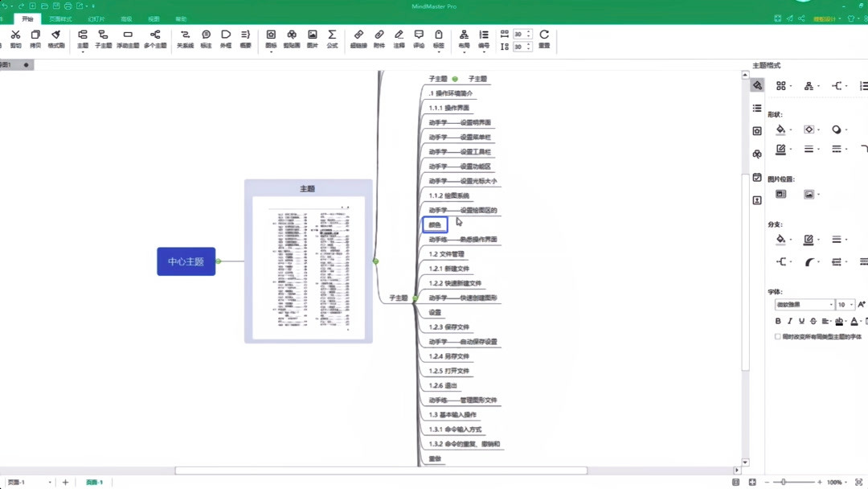Insert a Subtopic using the 子主题 toolbar icon
The height and width of the screenshot is (489, 868).
(x=103, y=36)
